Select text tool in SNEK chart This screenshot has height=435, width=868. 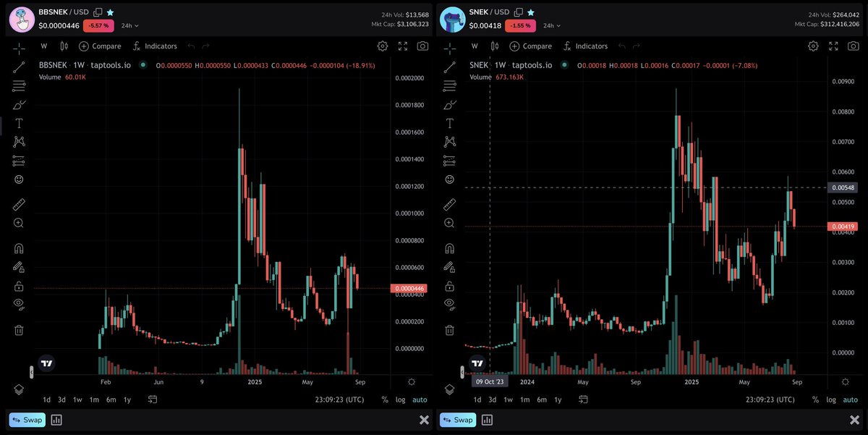pos(449,123)
